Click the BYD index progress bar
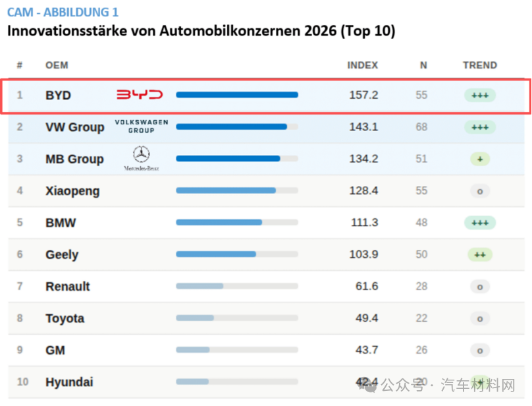Viewport: 532px width, 406px height. 237,95
